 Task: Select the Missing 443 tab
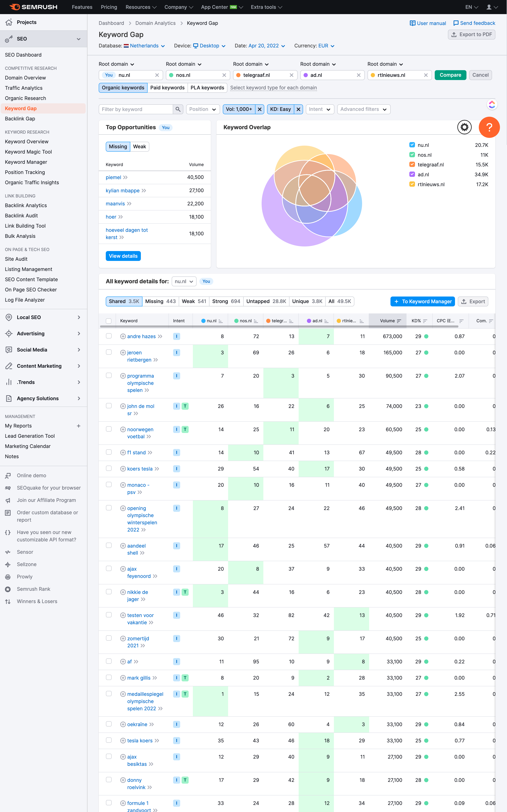coord(160,301)
